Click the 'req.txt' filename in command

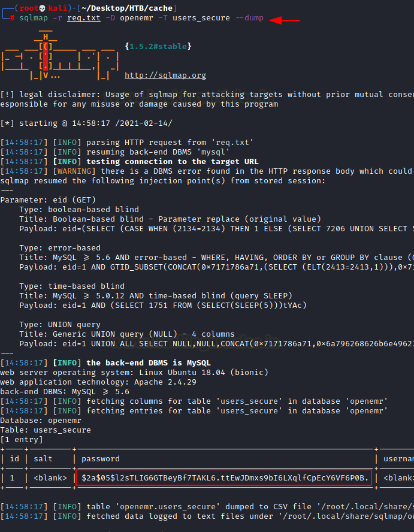click(x=84, y=17)
